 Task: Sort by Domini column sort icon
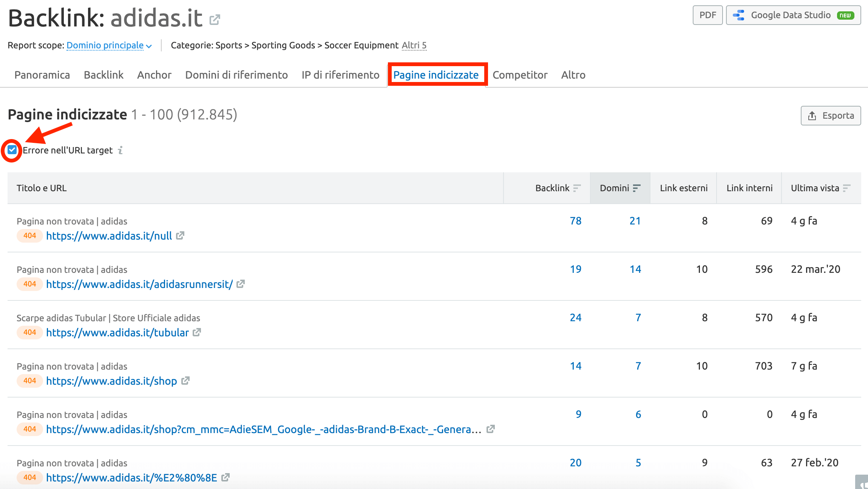(x=636, y=188)
